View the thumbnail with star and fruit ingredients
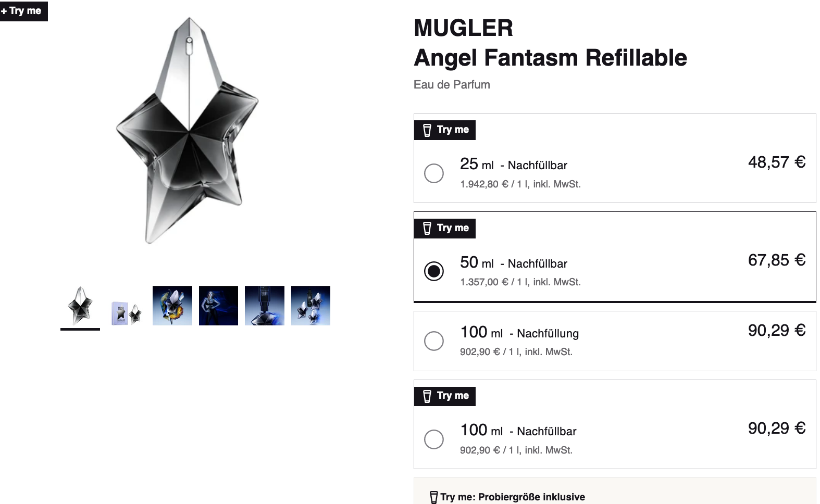Viewport: 820px width, 504px height. 172,306
